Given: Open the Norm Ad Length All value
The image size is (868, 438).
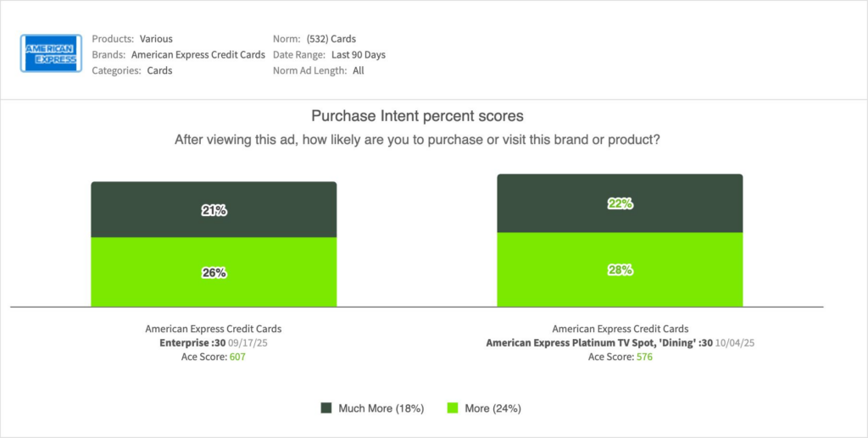Looking at the screenshot, I should 359,71.
